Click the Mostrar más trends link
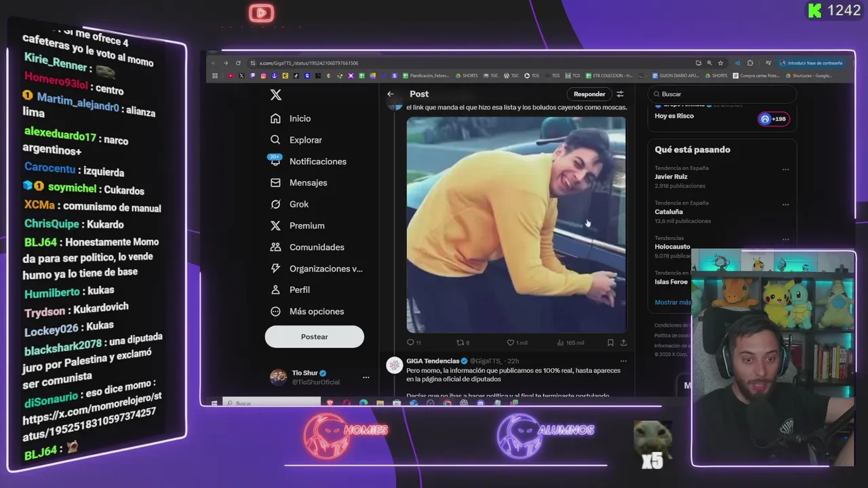Screen dimensions: 868x488 click(x=673, y=302)
